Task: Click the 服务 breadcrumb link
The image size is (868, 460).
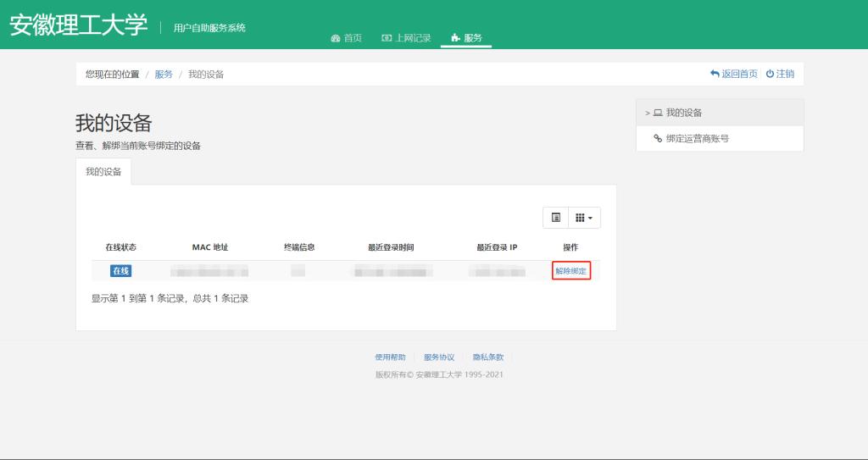Action: point(164,75)
